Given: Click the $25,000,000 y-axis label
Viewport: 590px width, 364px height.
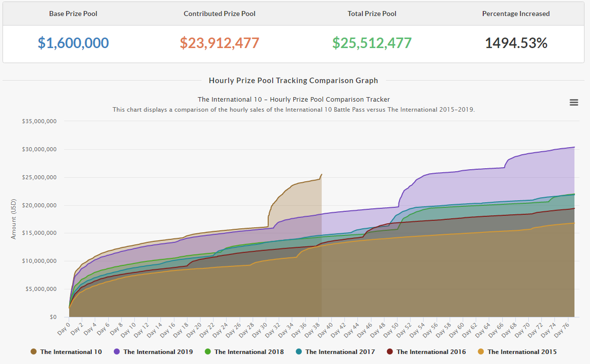Looking at the screenshot, I should (39, 177).
